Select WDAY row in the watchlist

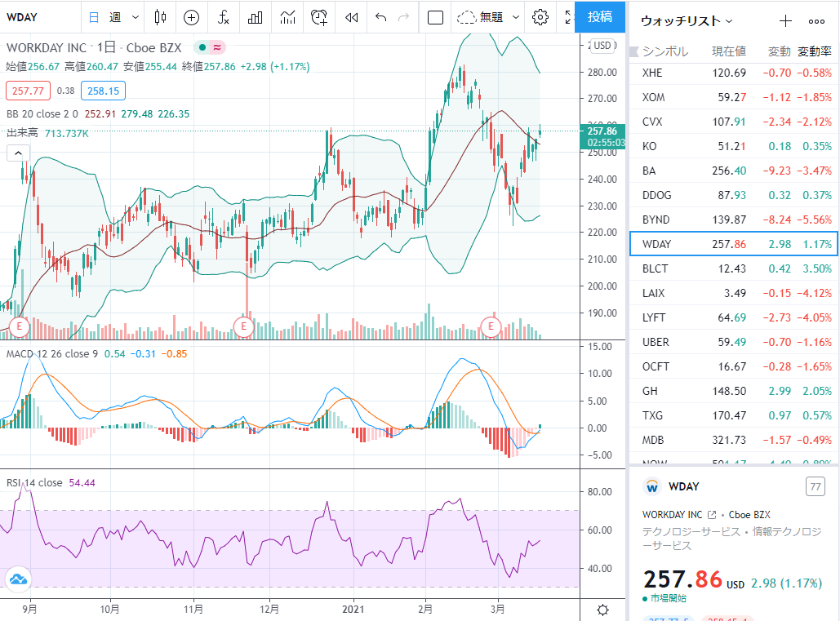(x=734, y=244)
